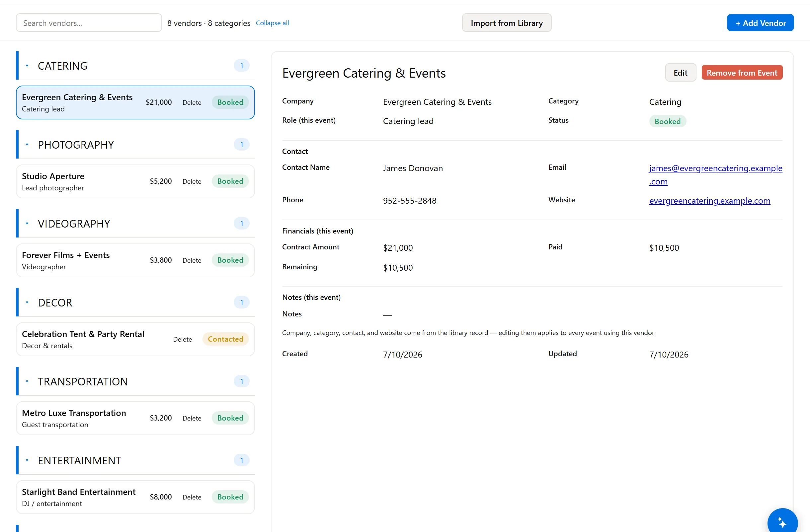
Task: Delete Starlight Band Entertainment vendor
Action: click(x=192, y=497)
